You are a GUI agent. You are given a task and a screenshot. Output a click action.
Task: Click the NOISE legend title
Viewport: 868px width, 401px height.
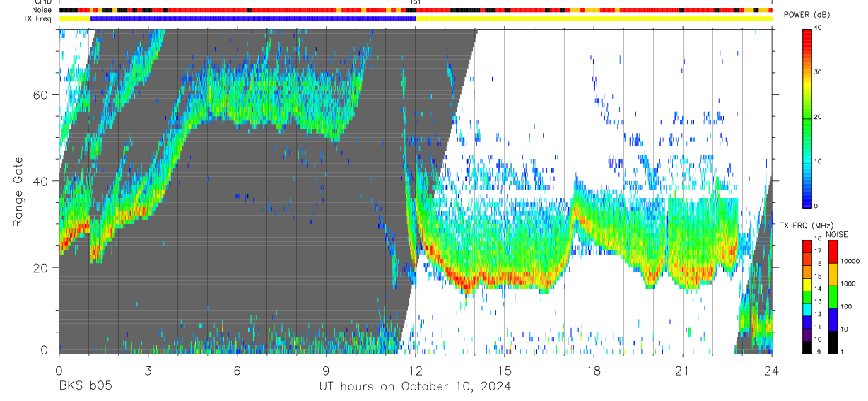837,235
